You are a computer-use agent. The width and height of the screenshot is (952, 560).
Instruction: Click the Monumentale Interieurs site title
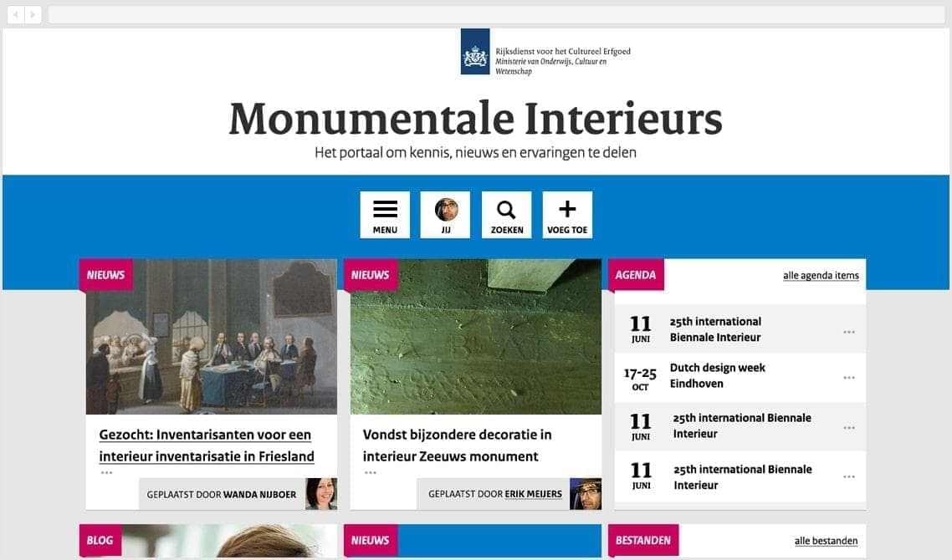click(475, 119)
